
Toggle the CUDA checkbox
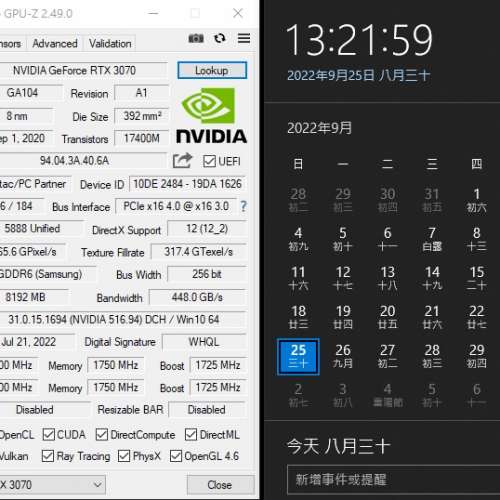[49, 435]
